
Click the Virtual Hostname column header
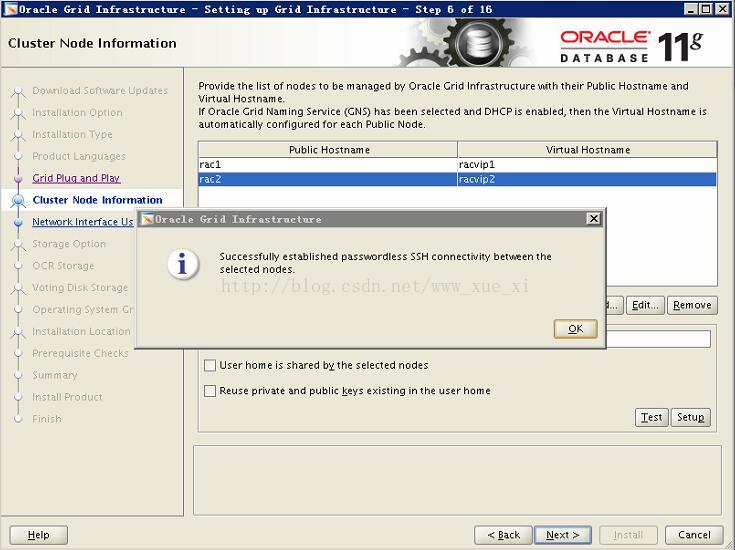(x=587, y=150)
